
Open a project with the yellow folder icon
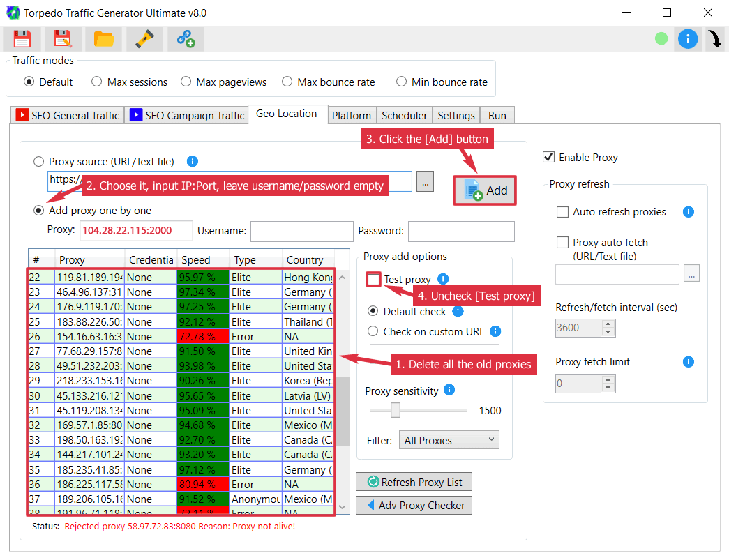(104, 39)
